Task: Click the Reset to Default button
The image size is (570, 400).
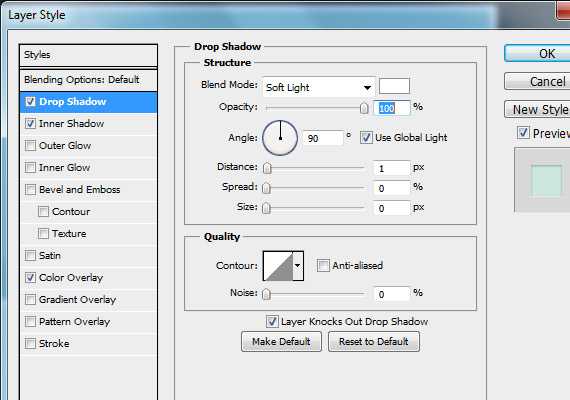Action: point(374,341)
